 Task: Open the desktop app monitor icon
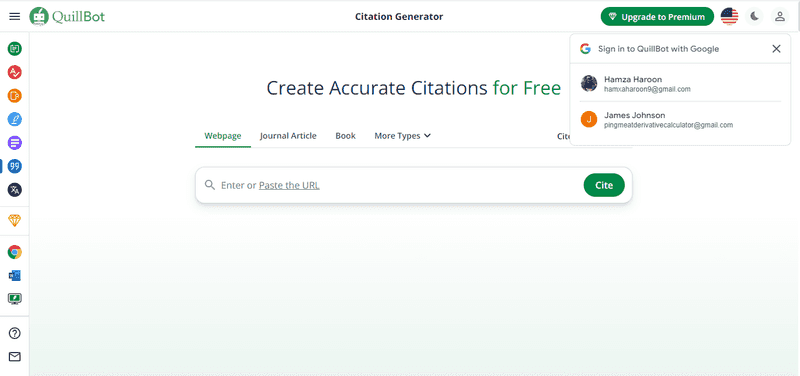coord(15,298)
